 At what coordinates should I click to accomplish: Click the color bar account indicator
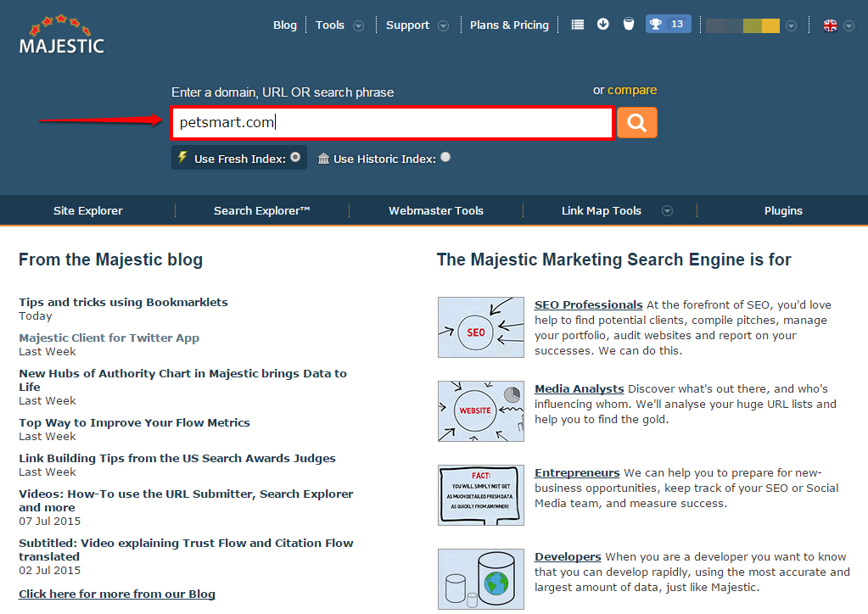tap(742, 25)
